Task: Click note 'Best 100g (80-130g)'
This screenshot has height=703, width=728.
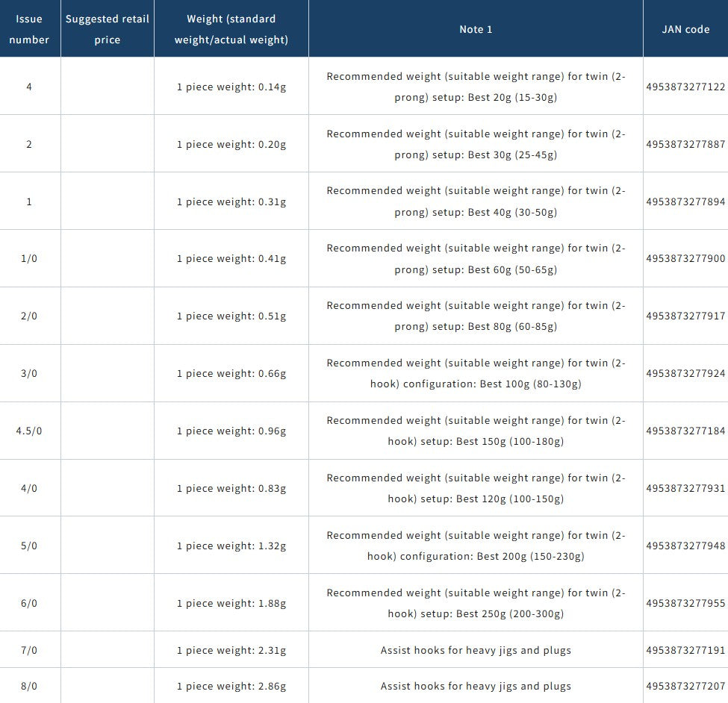Action: coord(530,384)
